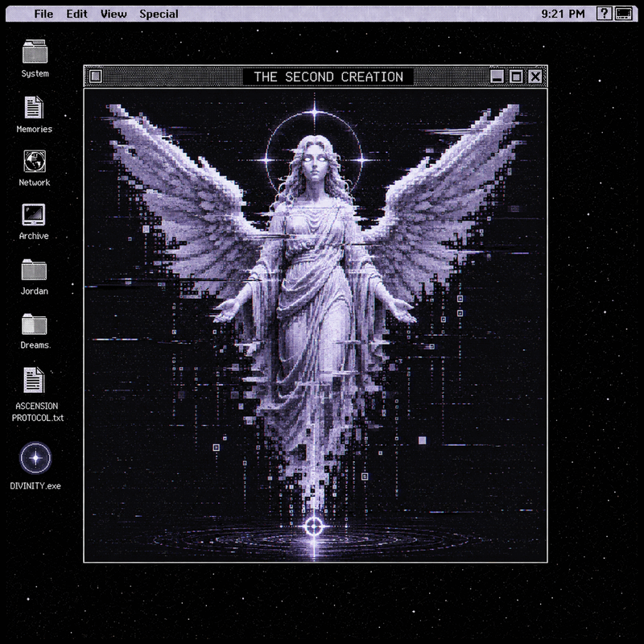The height and width of the screenshot is (644, 644).
Task: Open the File menu
Action: coord(43,14)
